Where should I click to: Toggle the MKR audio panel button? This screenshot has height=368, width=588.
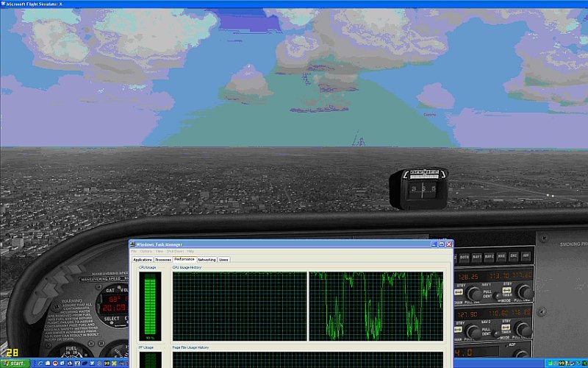[501, 256]
